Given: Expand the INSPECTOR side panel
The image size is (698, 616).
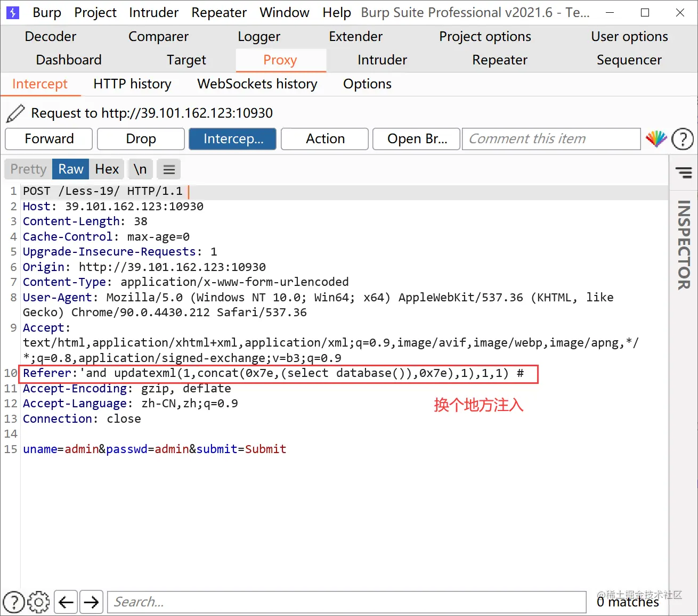Looking at the screenshot, I should pos(684,245).
